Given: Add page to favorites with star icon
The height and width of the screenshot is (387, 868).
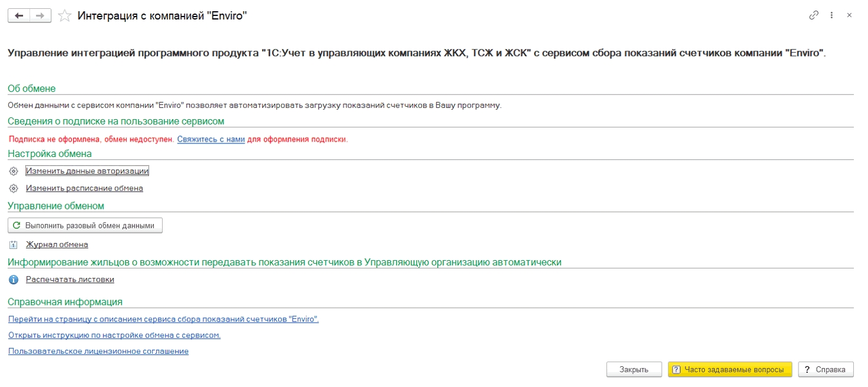Looking at the screenshot, I should [65, 16].
